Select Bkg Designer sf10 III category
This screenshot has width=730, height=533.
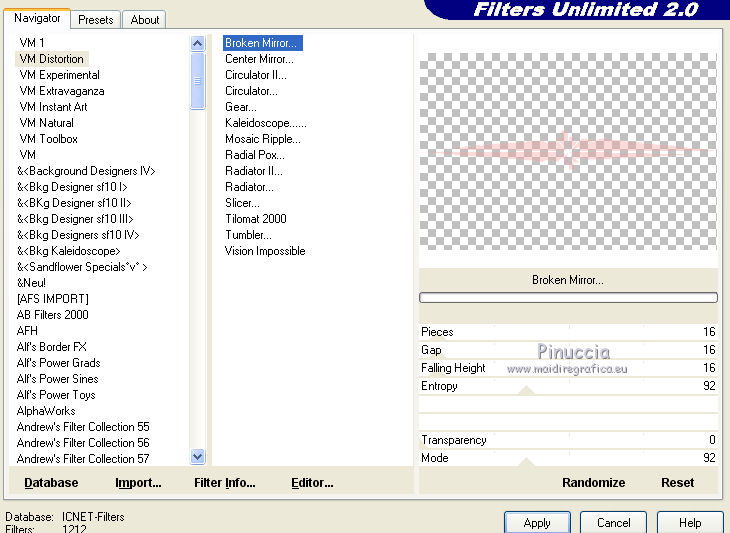pyautogui.click(x=75, y=219)
